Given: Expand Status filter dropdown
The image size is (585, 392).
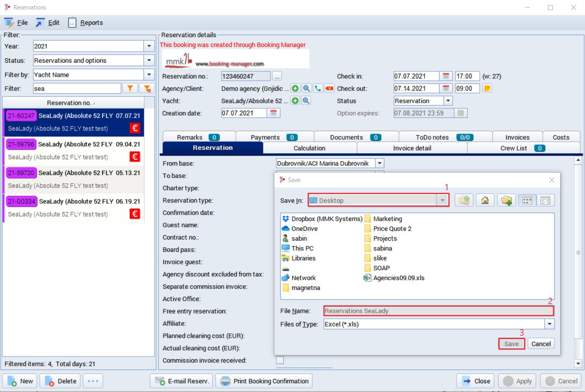Looking at the screenshot, I should point(149,60).
